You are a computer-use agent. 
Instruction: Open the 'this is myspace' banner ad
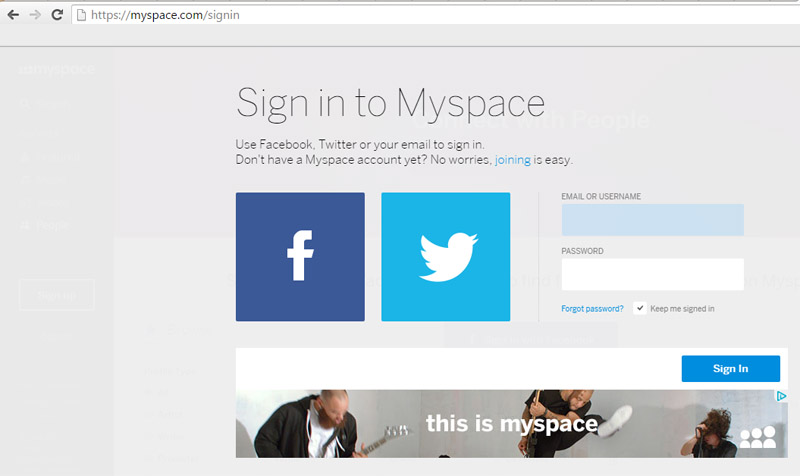511,423
